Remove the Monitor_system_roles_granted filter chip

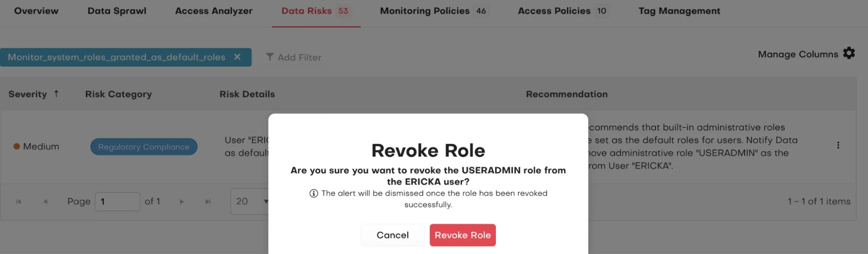coord(237,57)
